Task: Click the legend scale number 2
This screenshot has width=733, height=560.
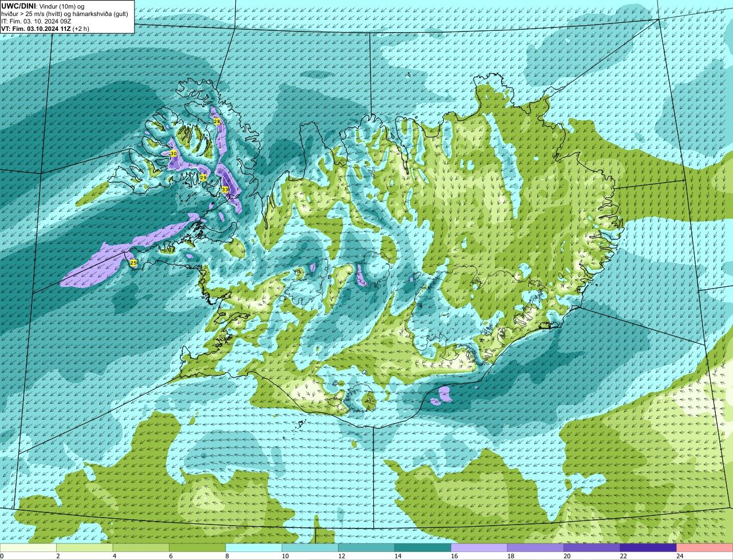Action: 58,556
